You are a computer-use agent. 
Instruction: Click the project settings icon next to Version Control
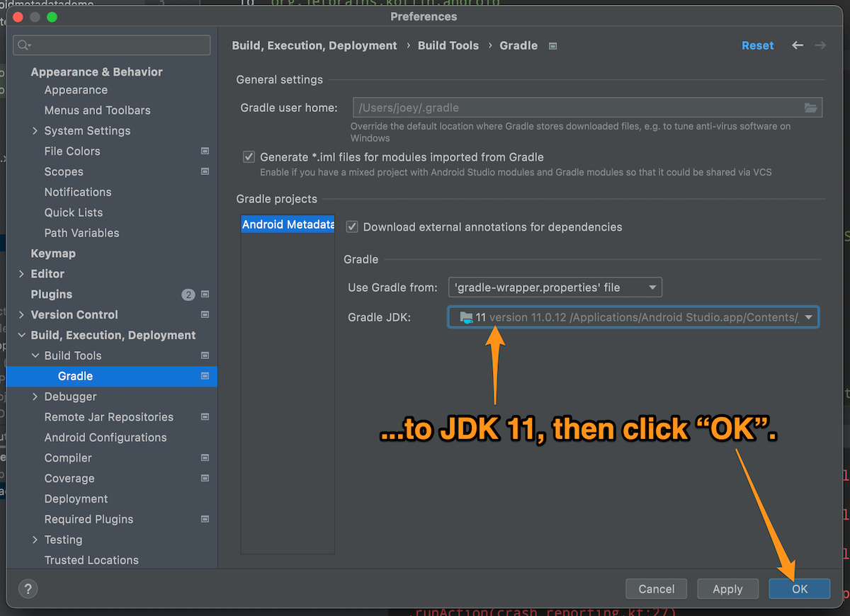tap(205, 314)
